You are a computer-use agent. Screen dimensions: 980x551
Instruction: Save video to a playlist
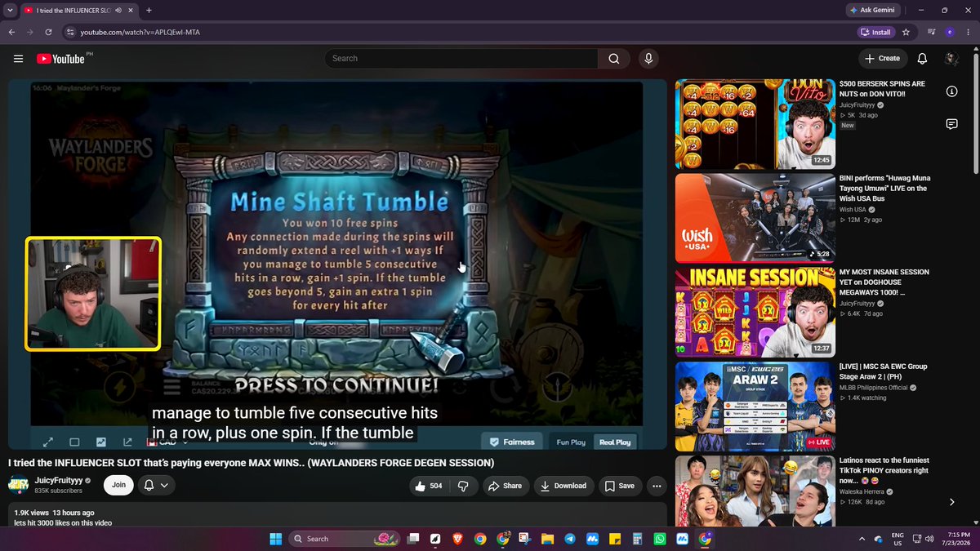pyautogui.click(x=619, y=486)
